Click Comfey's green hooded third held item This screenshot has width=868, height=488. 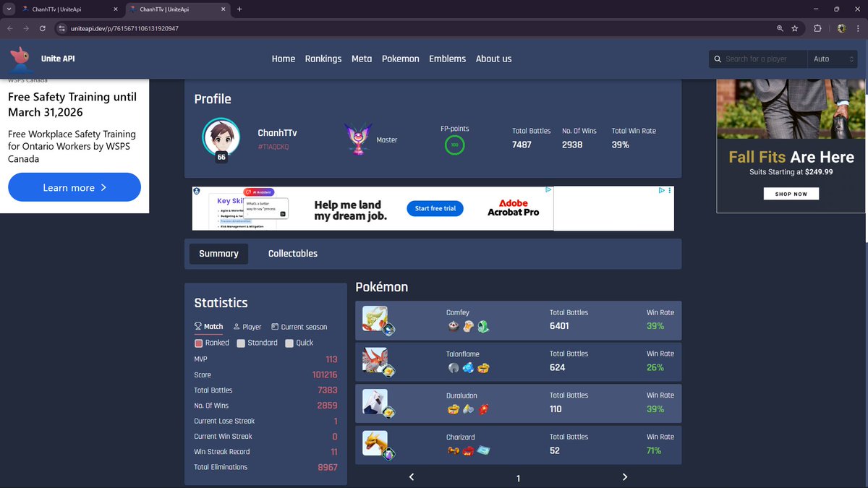[483, 326]
